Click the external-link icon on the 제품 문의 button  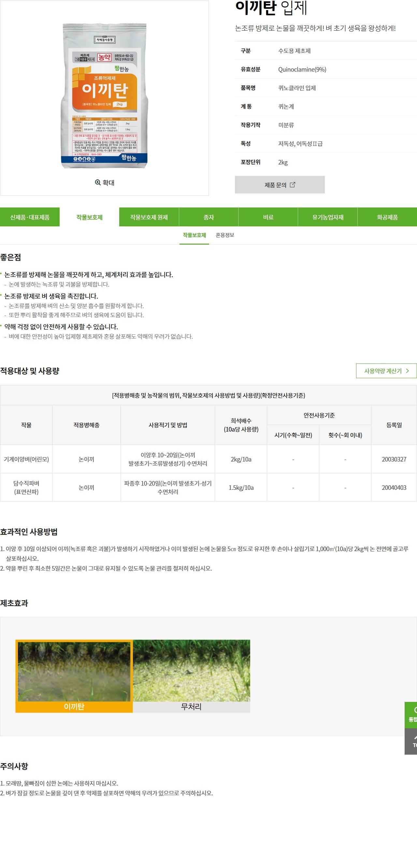point(292,185)
